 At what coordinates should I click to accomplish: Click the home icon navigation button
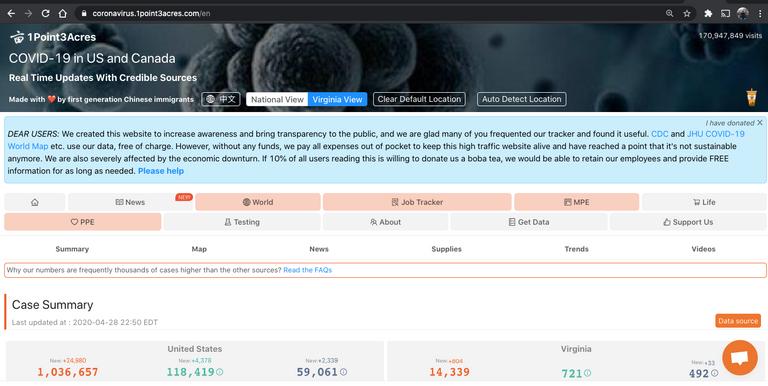pos(35,202)
